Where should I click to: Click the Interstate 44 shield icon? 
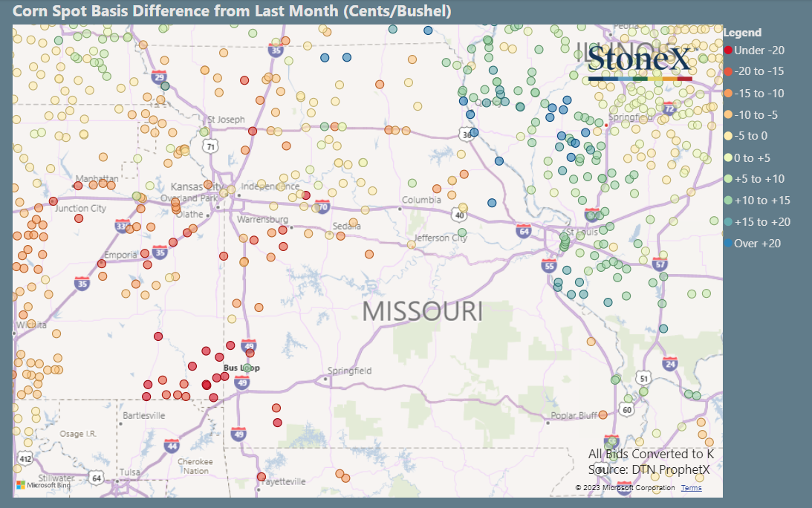click(172, 446)
